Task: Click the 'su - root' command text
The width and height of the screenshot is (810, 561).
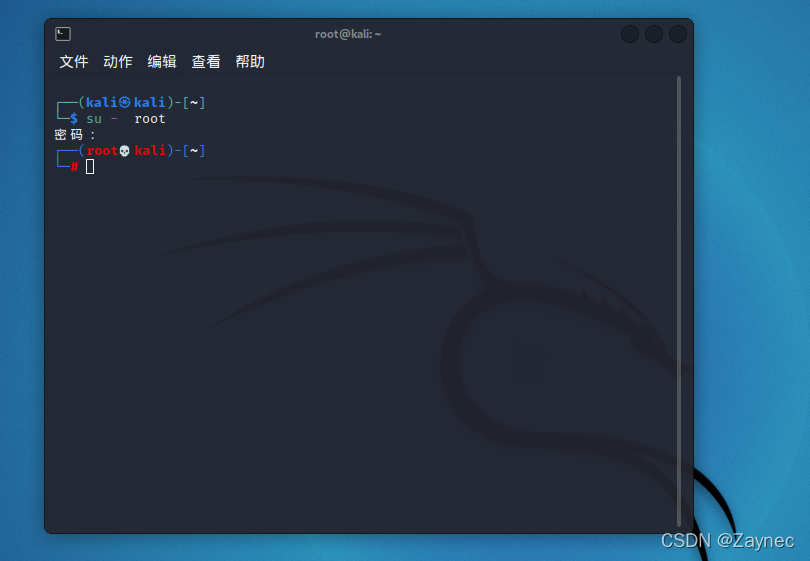Action: (126, 119)
